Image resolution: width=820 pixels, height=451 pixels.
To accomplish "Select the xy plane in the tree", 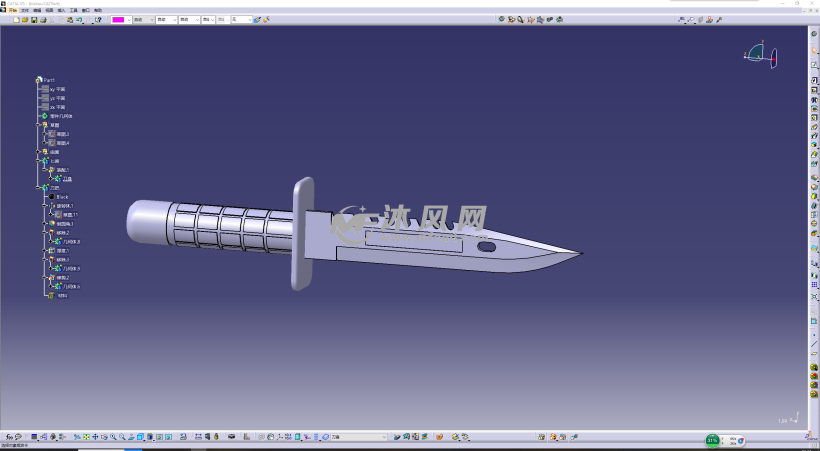I will (57, 89).
